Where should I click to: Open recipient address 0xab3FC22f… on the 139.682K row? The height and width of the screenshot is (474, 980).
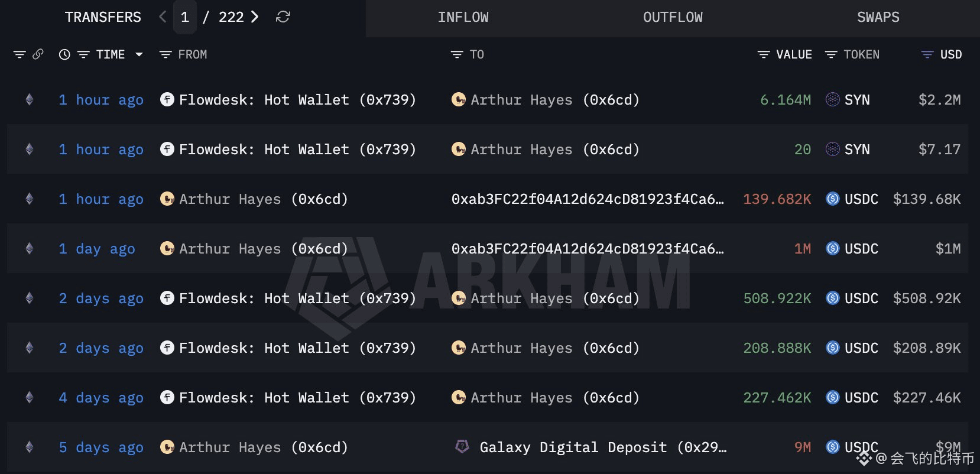pos(588,199)
